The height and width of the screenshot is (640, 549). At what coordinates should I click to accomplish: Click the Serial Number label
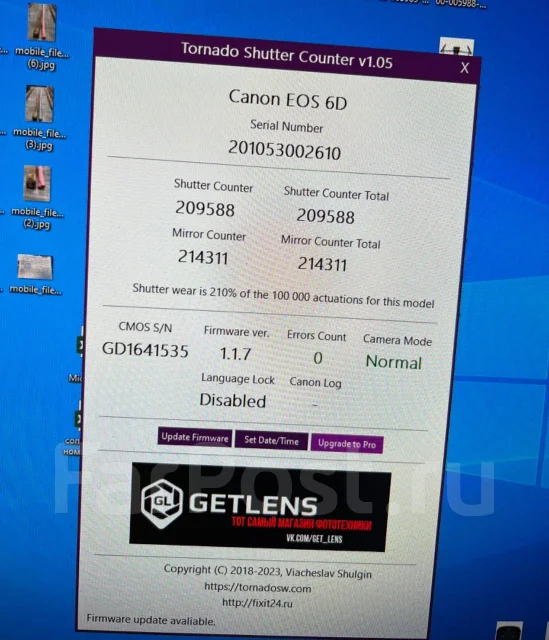pos(286,126)
